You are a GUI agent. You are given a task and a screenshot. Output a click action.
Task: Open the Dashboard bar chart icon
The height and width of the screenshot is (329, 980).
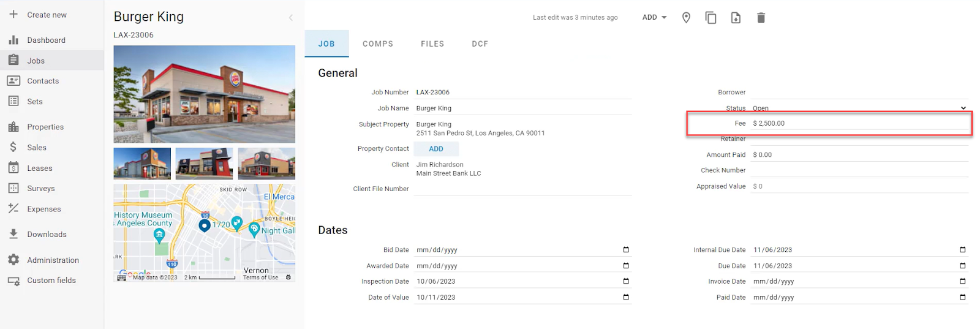click(13, 40)
